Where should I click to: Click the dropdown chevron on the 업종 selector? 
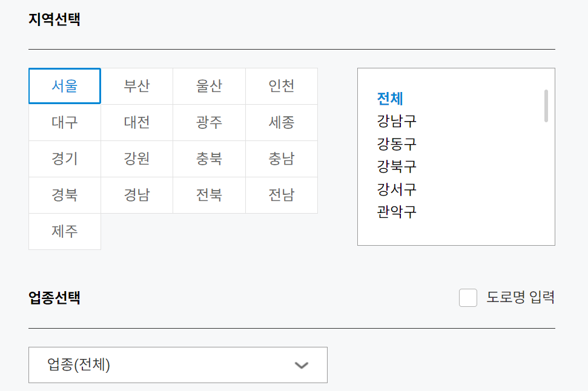pyautogui.click(x=300, y=365)
